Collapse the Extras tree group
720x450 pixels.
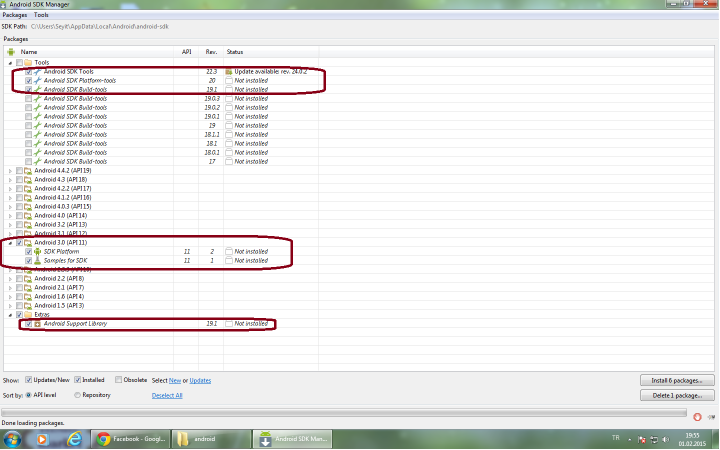[10, 315]
